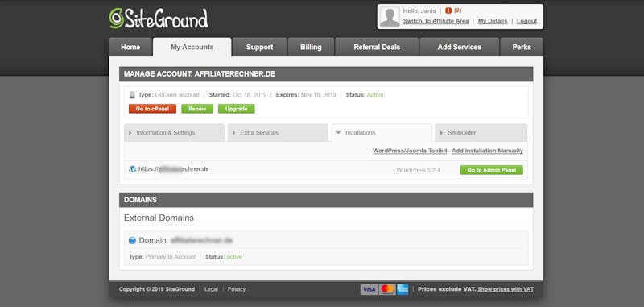Switch to Referral Deals tab
The height and width of the screenshot is (307, 644).
coord(377,47)
